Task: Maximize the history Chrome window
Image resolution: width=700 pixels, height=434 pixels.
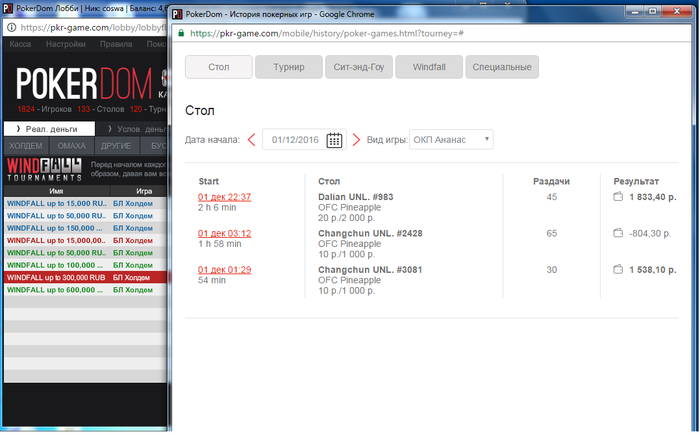Action: 652,11
